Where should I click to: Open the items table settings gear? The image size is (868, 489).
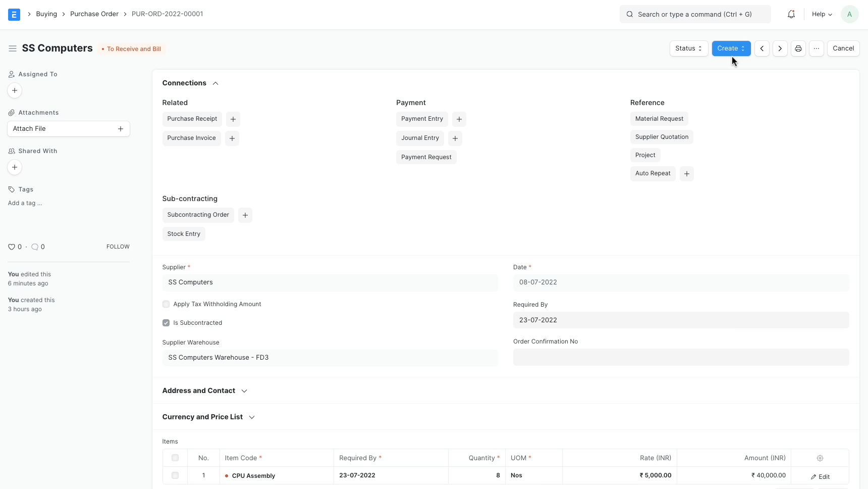point(821,458)
